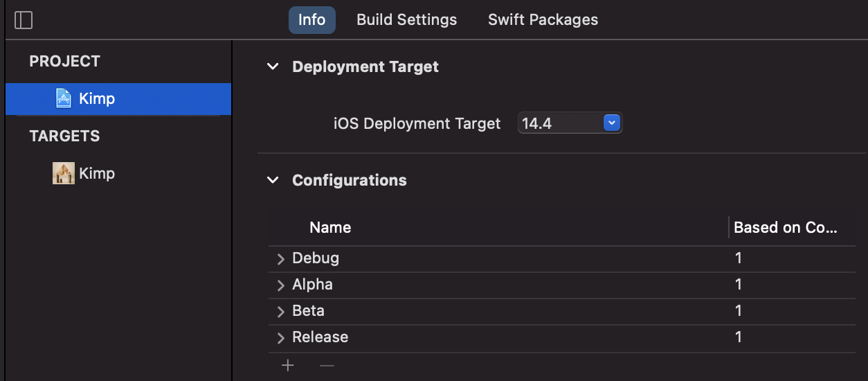Viewport: 868px width, 381px height.
Task: Collapse the Deployment Target section
Action: pos(273,67)
